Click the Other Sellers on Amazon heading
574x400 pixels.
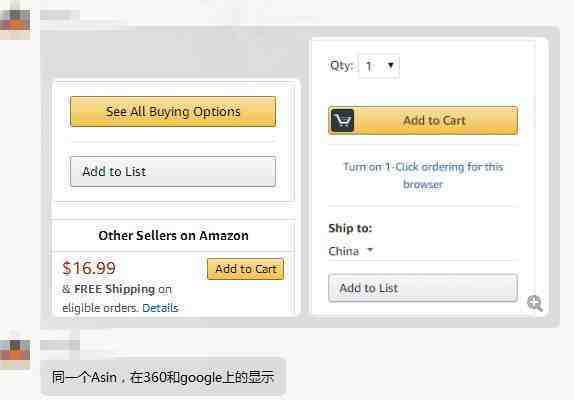pyautogui.click(x=173, y=235)
